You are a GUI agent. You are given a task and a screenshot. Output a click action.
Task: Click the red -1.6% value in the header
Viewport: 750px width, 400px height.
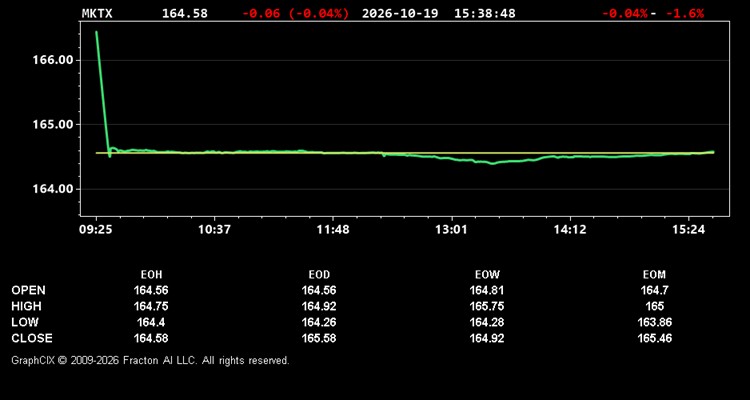click(x=685, y=13)
